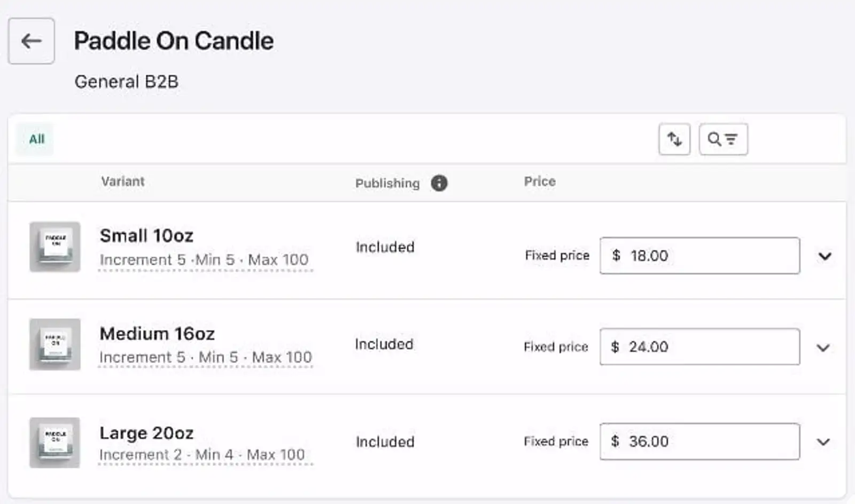Viewport: 855px width, 504px height.
Task: Expand the Small 10oz variant row chevron
Action: coord(825,256)
